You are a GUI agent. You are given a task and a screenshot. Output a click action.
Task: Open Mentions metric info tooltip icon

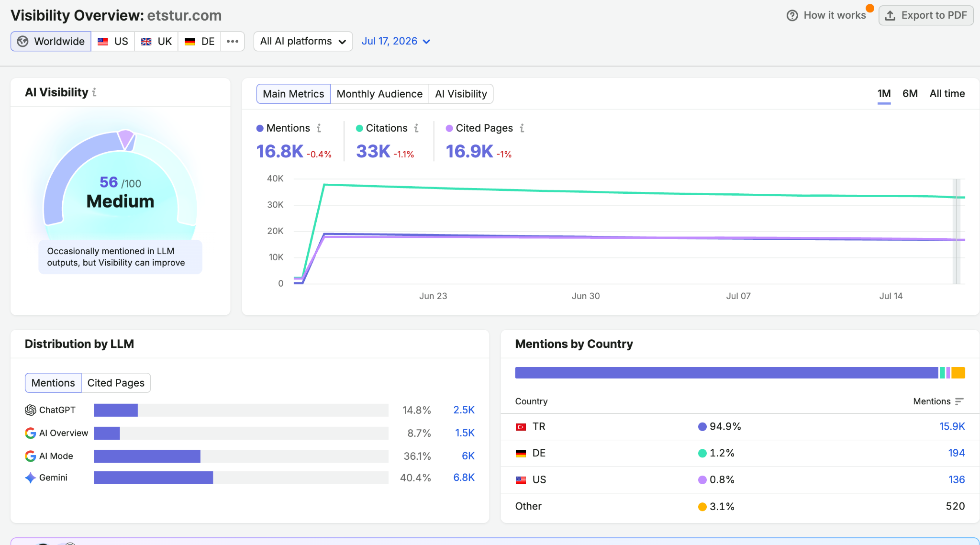[319, 128]
